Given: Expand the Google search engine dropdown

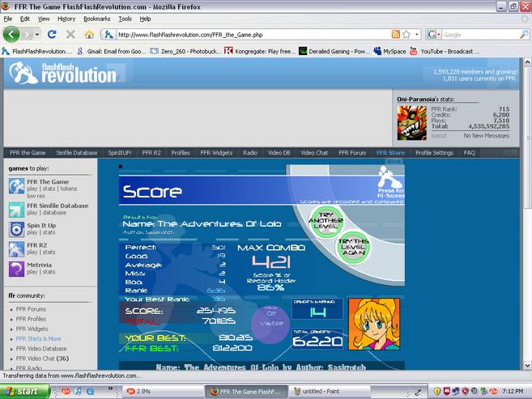Looking at the screenshot, I should coord(434,34).
